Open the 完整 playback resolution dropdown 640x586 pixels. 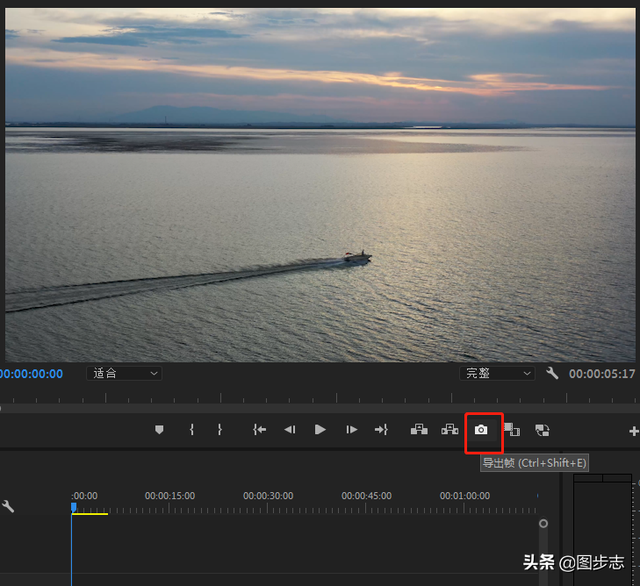click(497, 373)
